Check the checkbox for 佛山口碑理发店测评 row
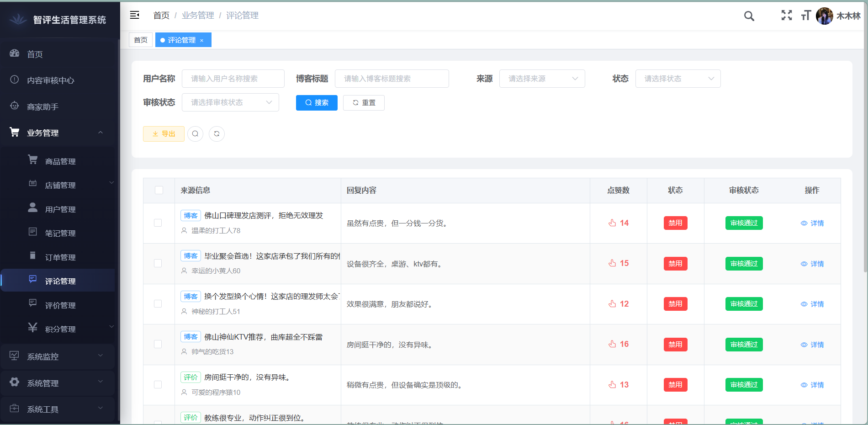This screenshot has height=425, width=868. pyautogui.click(x=158, y=223)
